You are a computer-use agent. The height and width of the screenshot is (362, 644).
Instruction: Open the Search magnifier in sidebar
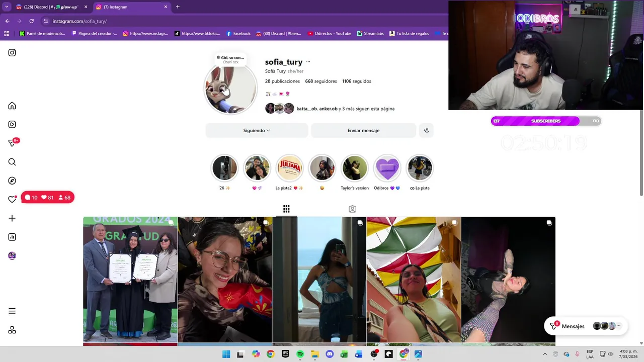pos(12,162)
